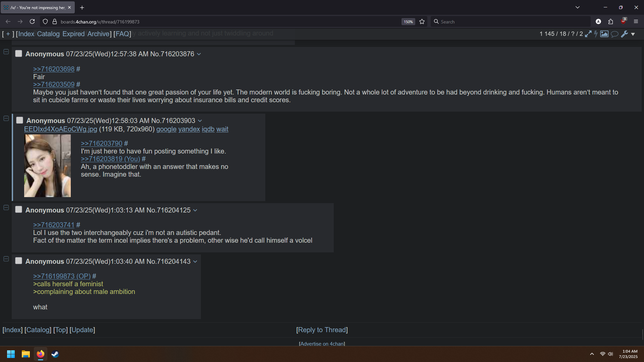
Task: Click the 150% zoom level badge
Action: 408,21
